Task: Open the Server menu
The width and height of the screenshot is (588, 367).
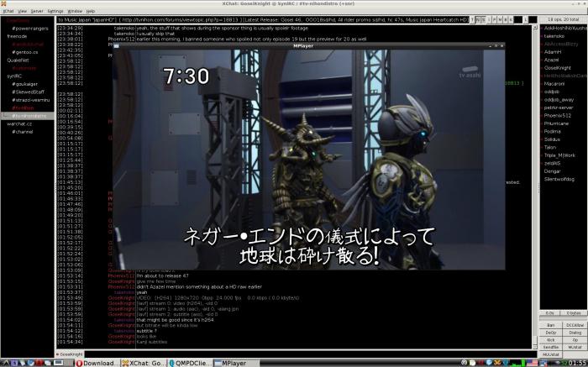Action: [37, 11]
